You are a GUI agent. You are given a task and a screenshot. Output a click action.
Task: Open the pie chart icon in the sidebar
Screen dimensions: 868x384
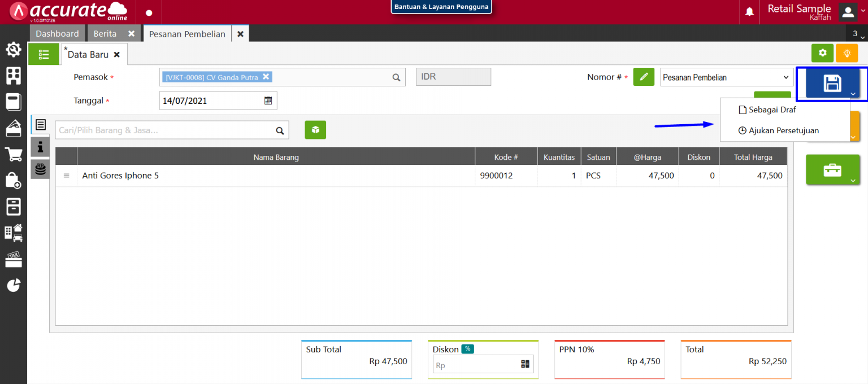[x=13, y=285]
